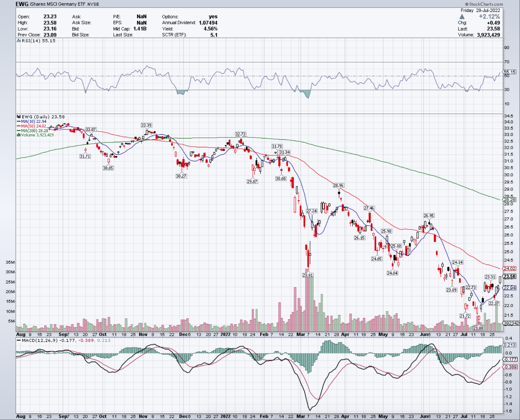Click the +2.12% percent change
The image size is (520, 420).
tap(489, 16)
